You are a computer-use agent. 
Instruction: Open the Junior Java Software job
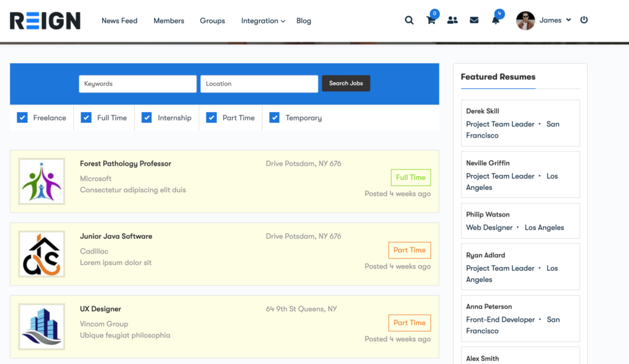tap(116, 236)
